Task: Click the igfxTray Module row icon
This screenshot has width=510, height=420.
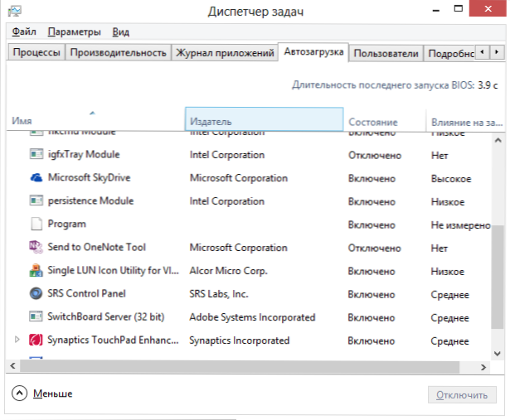Action: point(36,154)
